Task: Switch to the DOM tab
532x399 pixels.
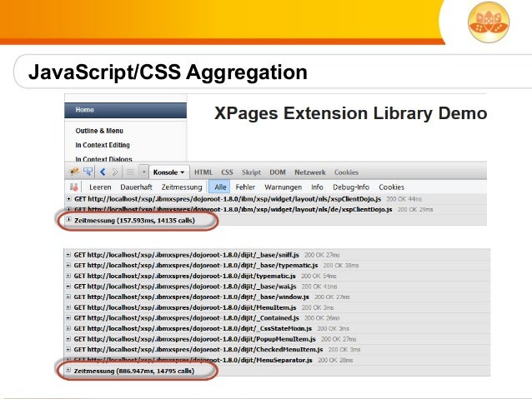Action: [x=278, y=172]
